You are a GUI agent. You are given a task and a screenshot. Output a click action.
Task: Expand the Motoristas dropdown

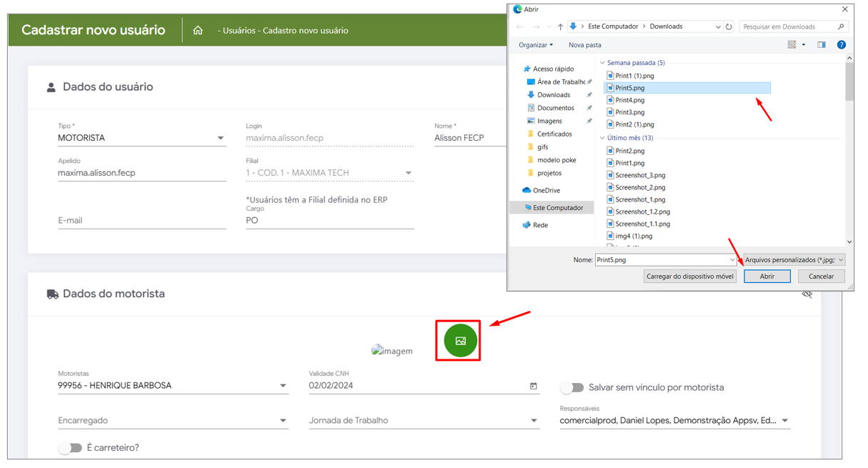283,386
